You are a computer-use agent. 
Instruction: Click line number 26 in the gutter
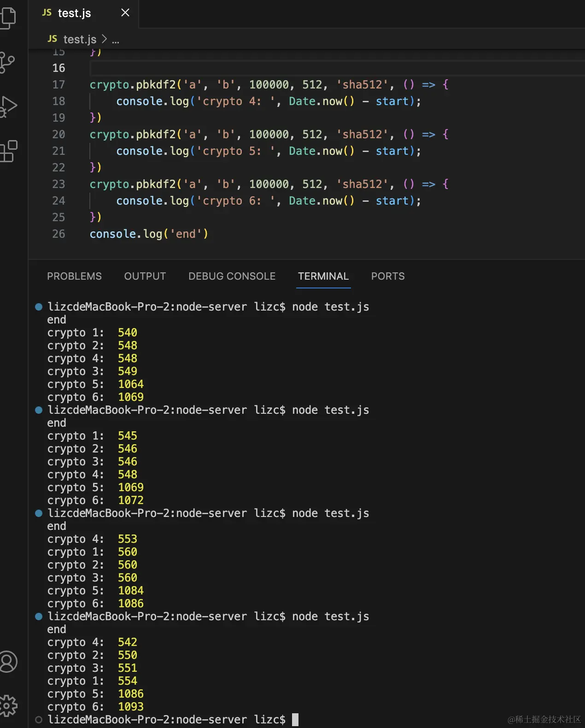pyautogui.click(x=58, y=234)
